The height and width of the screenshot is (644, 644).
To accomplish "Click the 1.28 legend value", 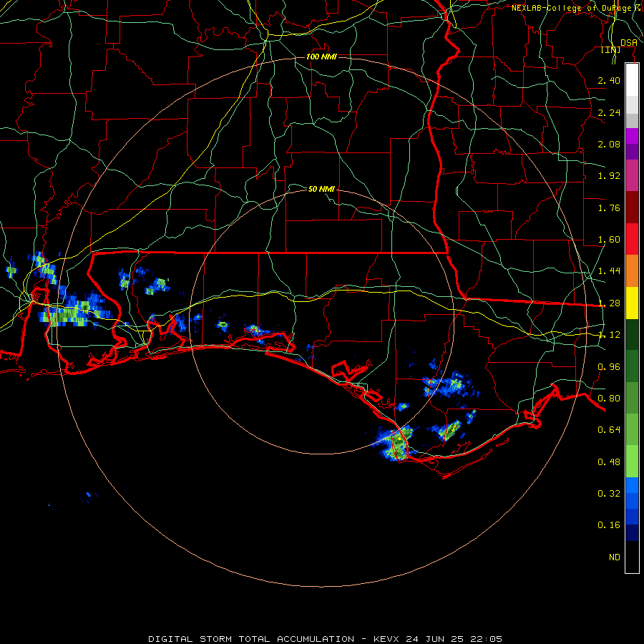I will [x=609, y=303].
